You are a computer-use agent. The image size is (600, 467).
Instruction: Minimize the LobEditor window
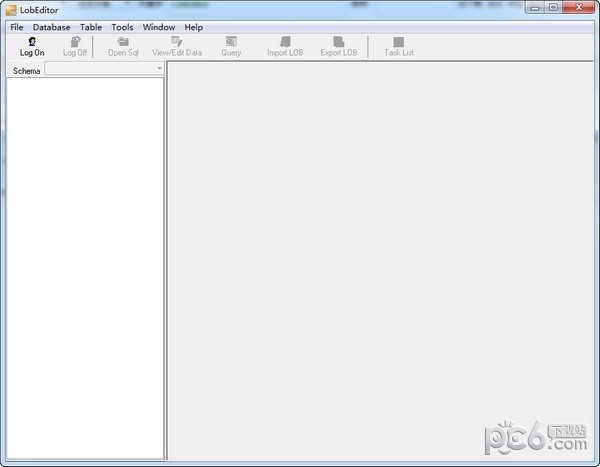pyautogui.click(x=533, y=9)
